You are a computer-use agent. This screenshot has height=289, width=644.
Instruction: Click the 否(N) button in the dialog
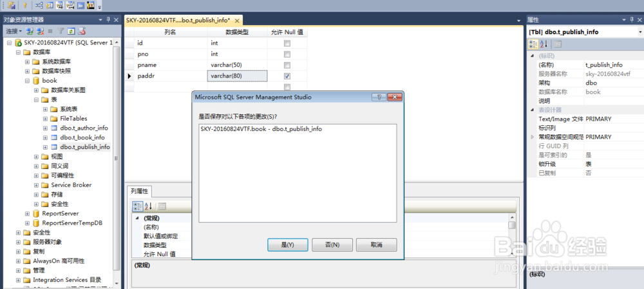coord(332,244)
